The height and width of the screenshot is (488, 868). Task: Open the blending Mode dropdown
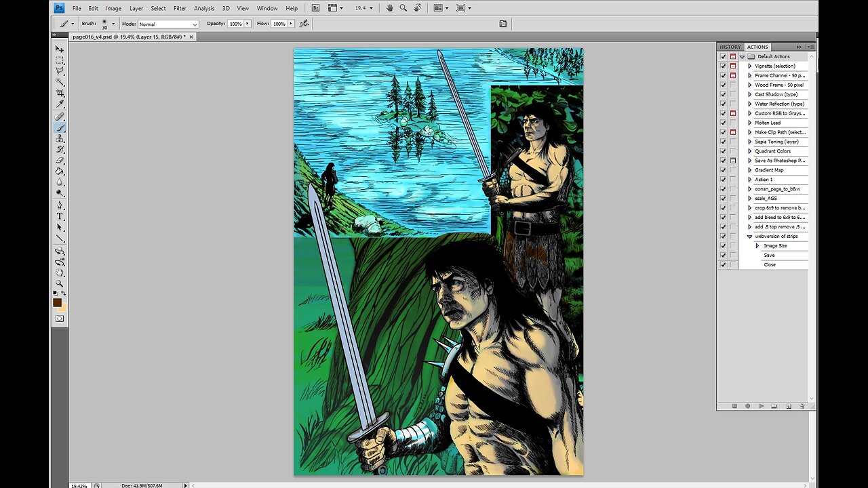pos(168,24)
